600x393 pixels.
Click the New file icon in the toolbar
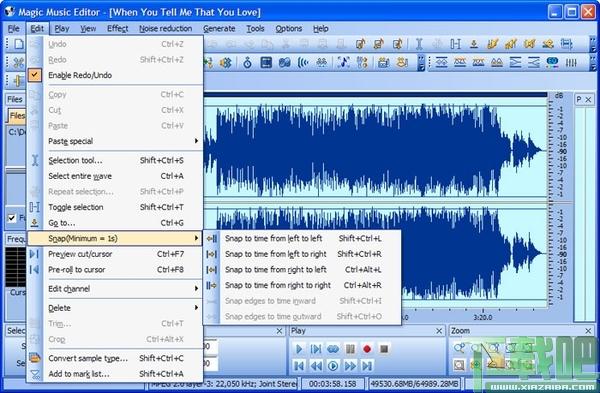(19, 44)
